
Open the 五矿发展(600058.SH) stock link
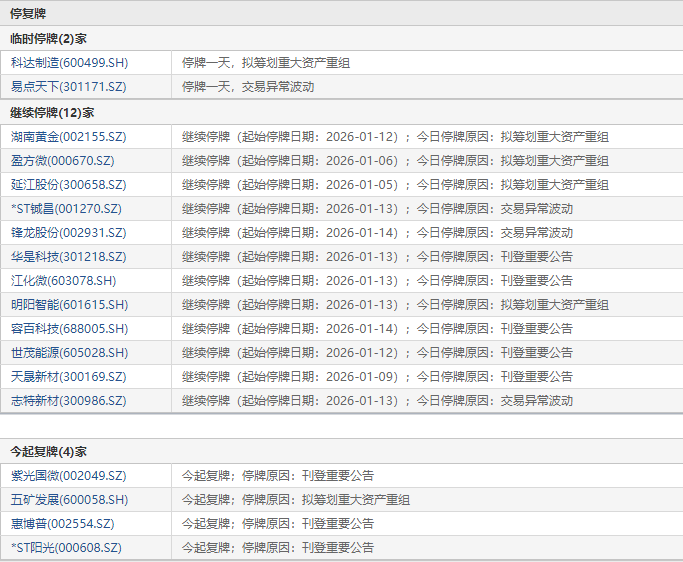click(69, 500)
